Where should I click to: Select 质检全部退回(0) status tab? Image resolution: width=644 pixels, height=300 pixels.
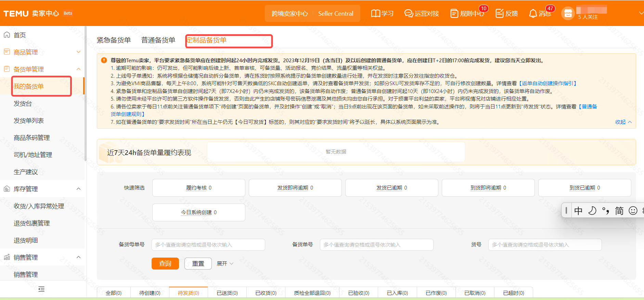(x=312, y=293)
